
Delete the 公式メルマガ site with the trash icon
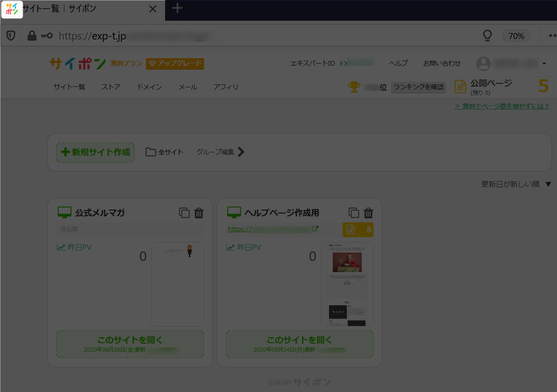point(199,213)
